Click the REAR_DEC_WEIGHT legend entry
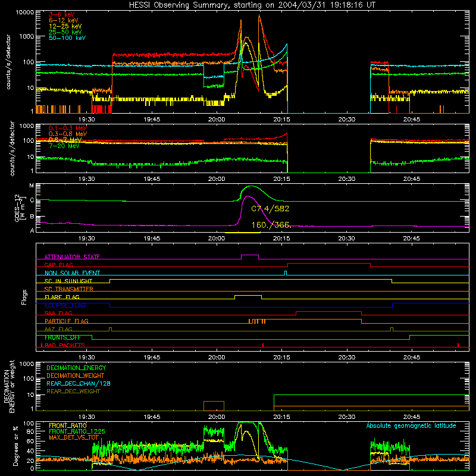The height and width of the screenshot is (476, 476). coord(73,392)
